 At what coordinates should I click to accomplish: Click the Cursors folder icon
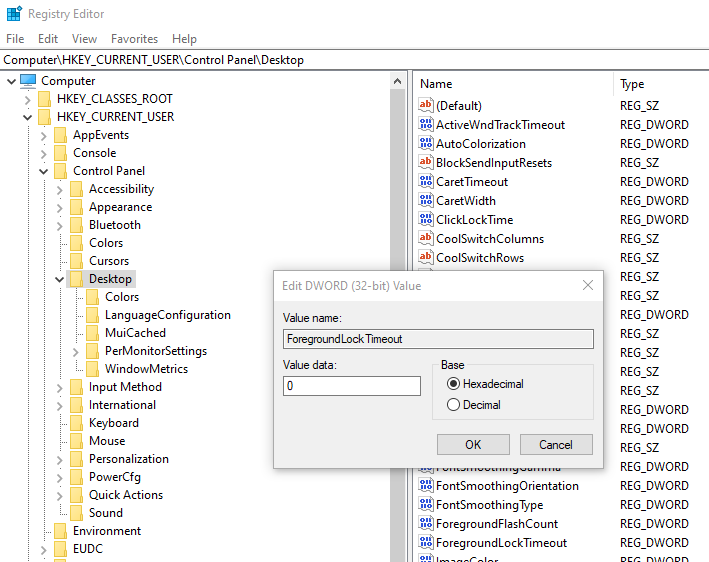76,261
